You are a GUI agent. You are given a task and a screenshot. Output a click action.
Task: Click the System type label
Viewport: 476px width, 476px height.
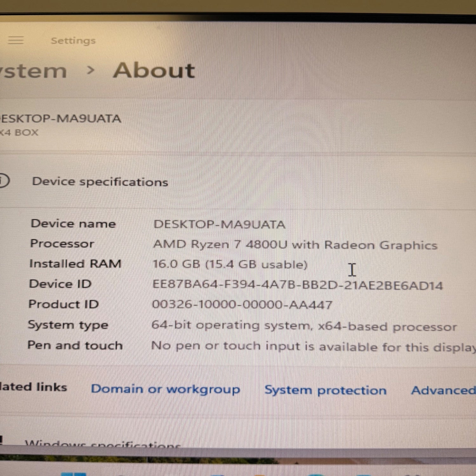pos(68,325)
